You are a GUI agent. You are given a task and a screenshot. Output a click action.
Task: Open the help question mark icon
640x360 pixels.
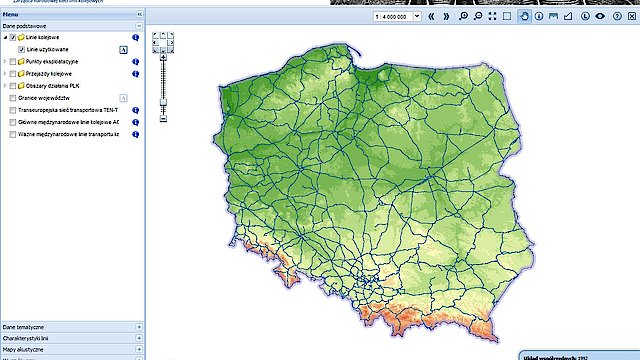click(x=617, y=16)
